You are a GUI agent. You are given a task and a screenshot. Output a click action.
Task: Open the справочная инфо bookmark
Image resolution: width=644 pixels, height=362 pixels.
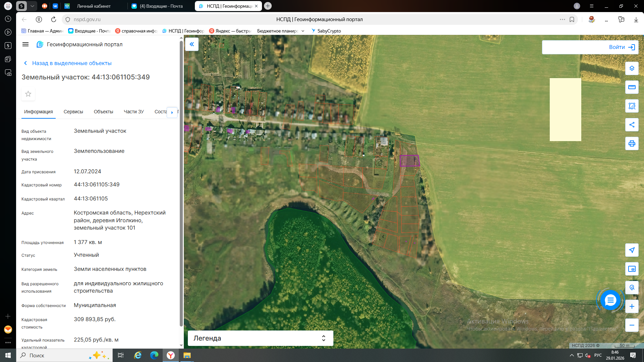click(x=136, y=31)
